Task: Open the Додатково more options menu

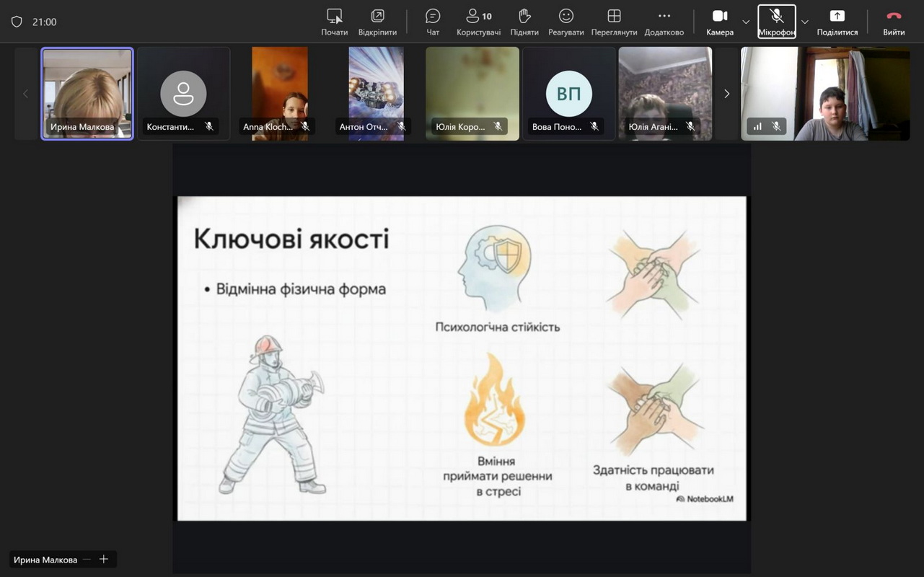Action: [664, 22]
